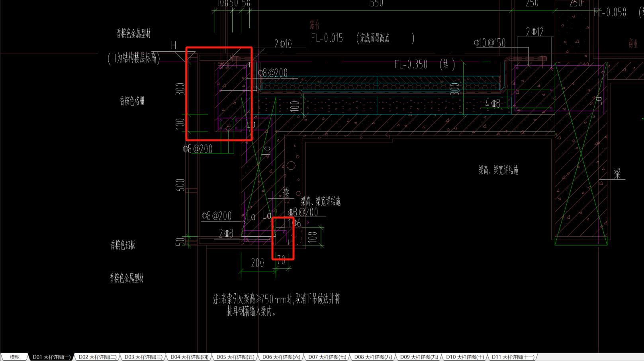Click the 香槟色铝板 label
Viewport: 644px width, 361px height.
click(123, 245)
